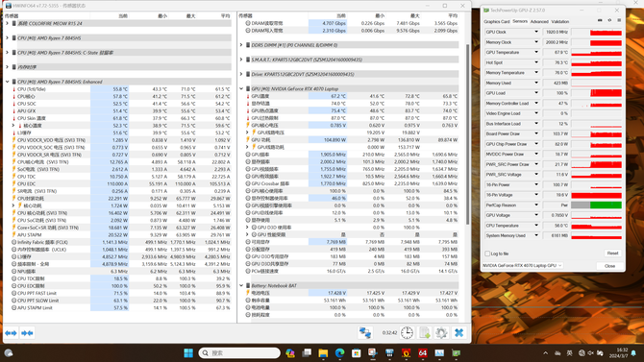The height and width of the screenshot is (362, 644).
Task: Show hidden tray icons chevron on taskbar
Action: point(545,353)
